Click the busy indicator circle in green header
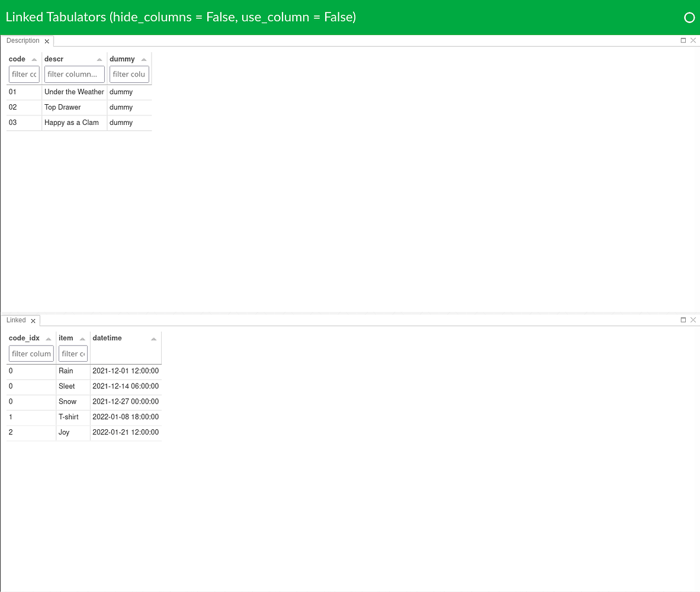 point(689,17)
